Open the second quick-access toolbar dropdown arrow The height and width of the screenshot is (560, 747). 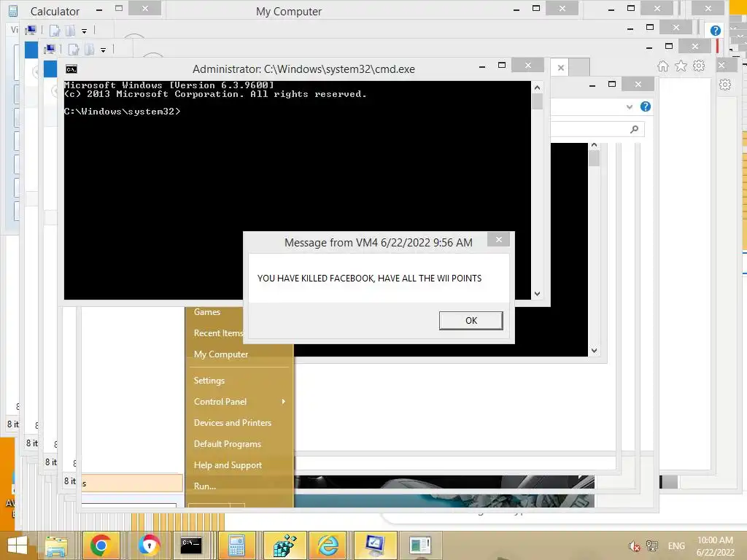(x=104, y=50)
